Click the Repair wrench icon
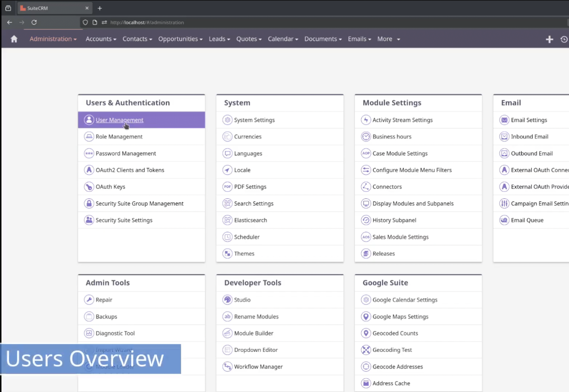 (89, 299)
